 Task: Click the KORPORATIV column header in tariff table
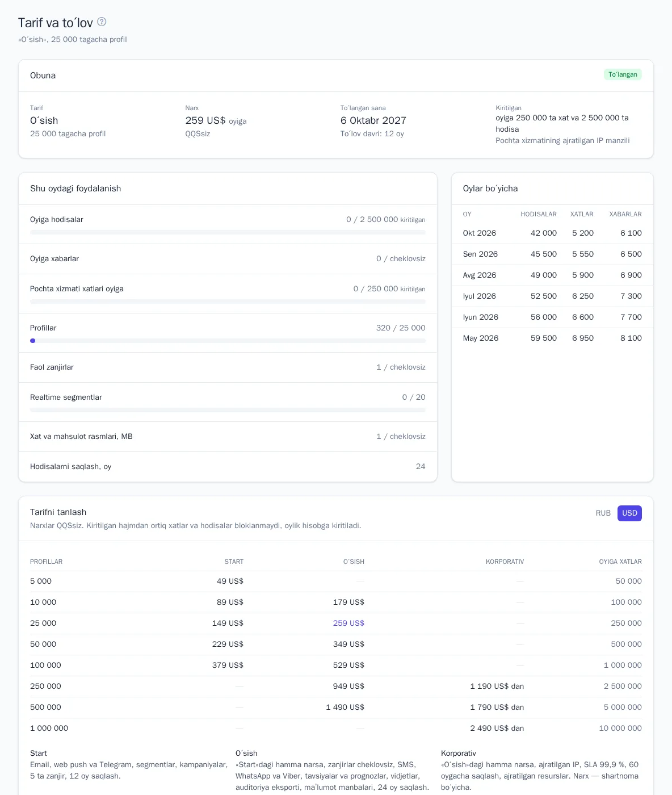[x=505, y=562]
